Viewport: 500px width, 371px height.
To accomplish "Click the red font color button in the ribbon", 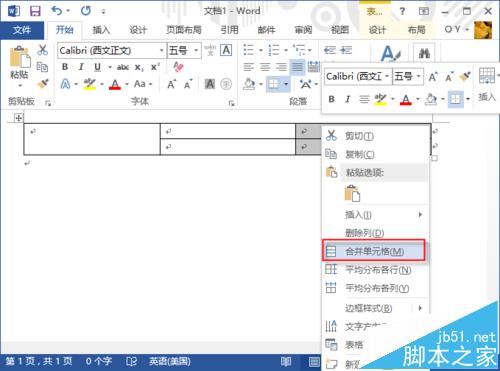I will [115, 84].
